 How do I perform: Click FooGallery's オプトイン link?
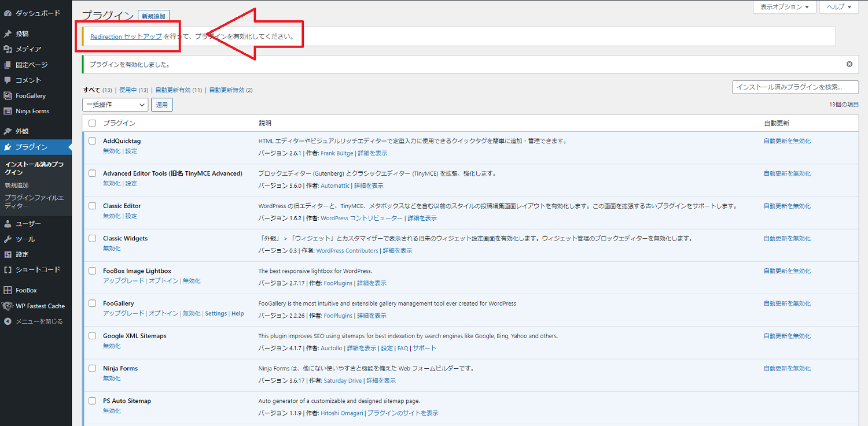tap(164, 313)
